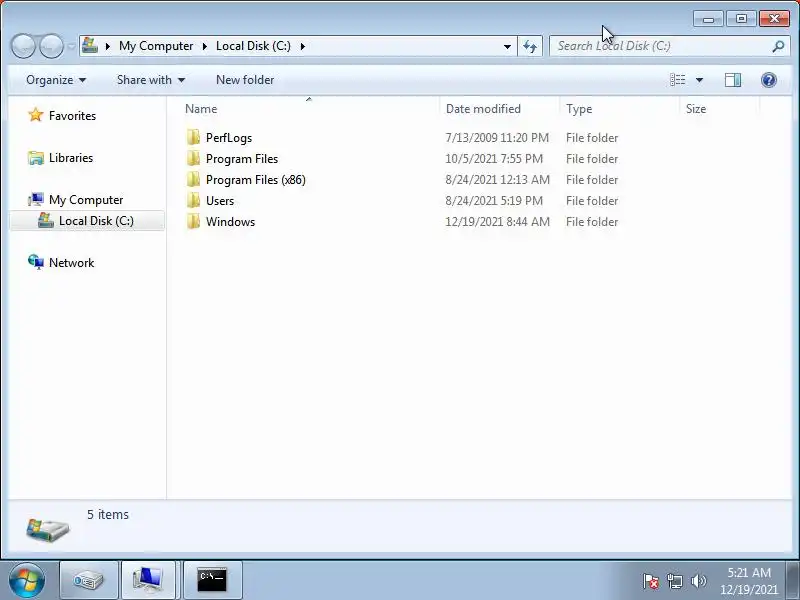Image resolution: width=800 pixels, height=600 pixels.
Task: Sort by the Date modified column header
Action: pyautogui.click(x=483, y=109)
